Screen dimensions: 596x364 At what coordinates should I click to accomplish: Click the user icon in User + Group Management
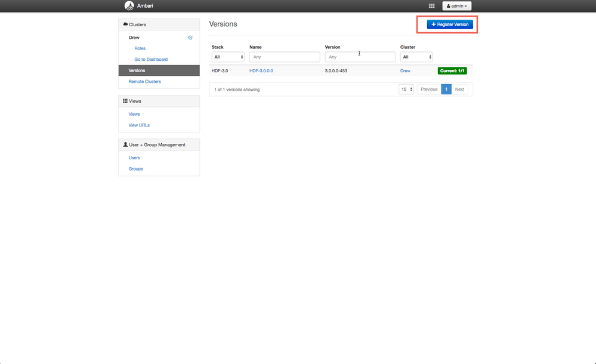pyautogui.click(x=126, y=144)
